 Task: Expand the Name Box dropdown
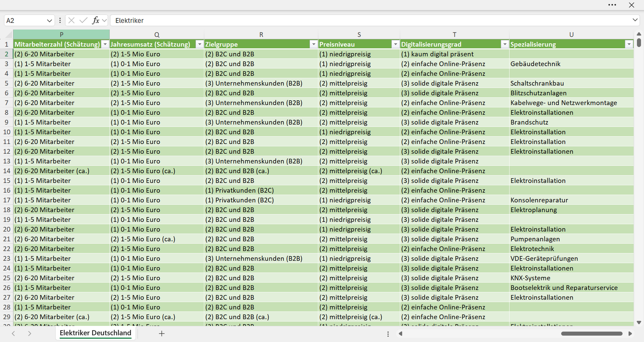[49, 21]
